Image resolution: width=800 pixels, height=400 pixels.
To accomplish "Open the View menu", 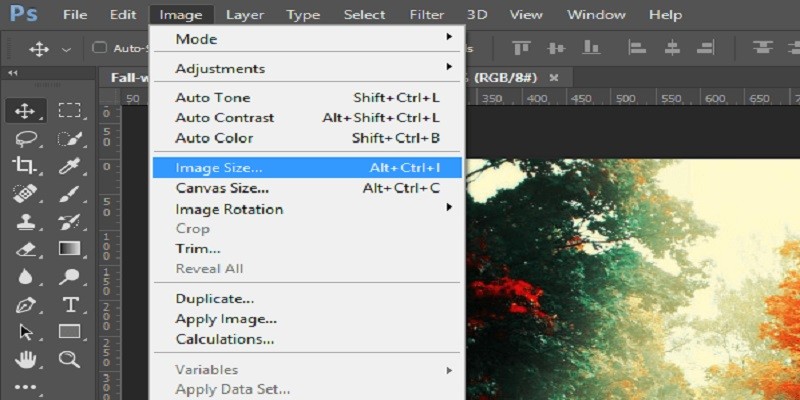I will click(x=526, y=15).
